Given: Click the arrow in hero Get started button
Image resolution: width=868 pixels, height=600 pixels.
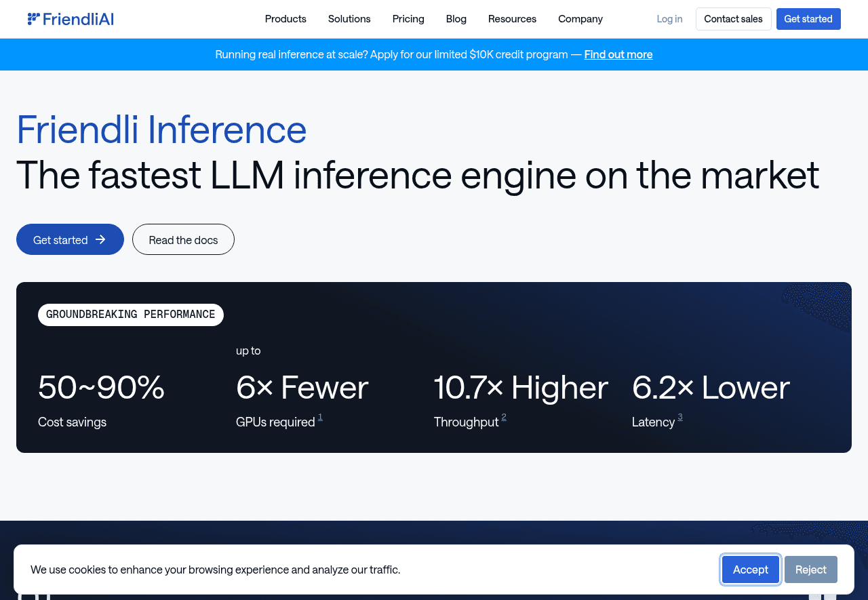Looking at the screenshot, I should coord(100,239).
